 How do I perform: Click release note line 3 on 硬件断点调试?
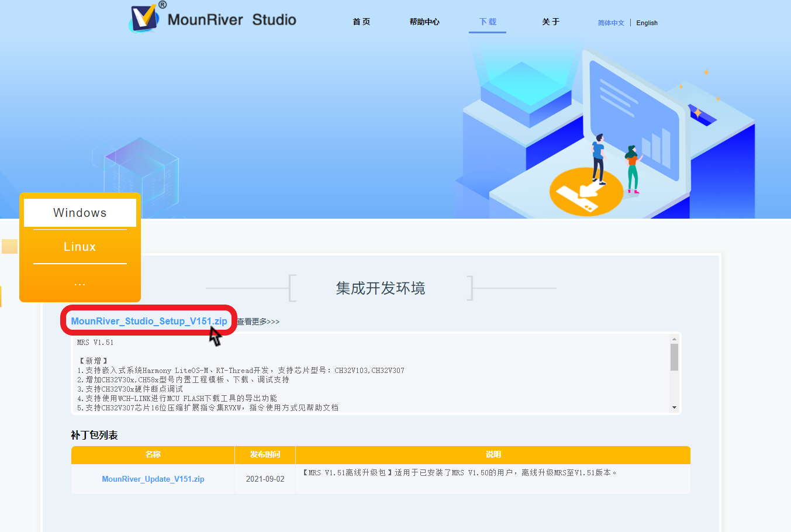(130, 389)
